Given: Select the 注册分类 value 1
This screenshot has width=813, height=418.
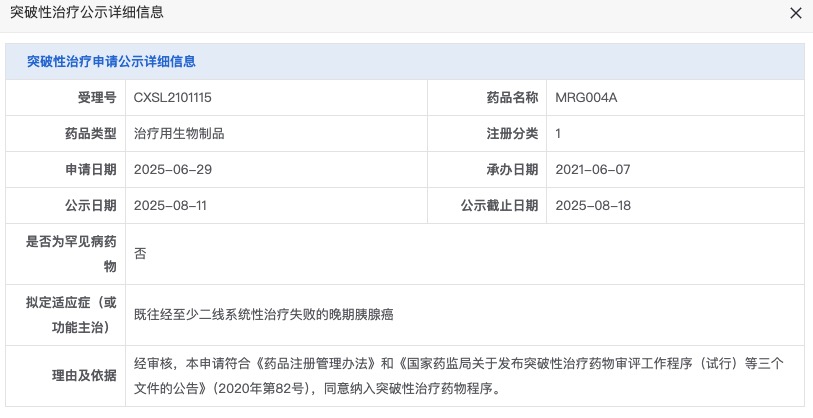Looking at the screenshot, I should [558, 133].
